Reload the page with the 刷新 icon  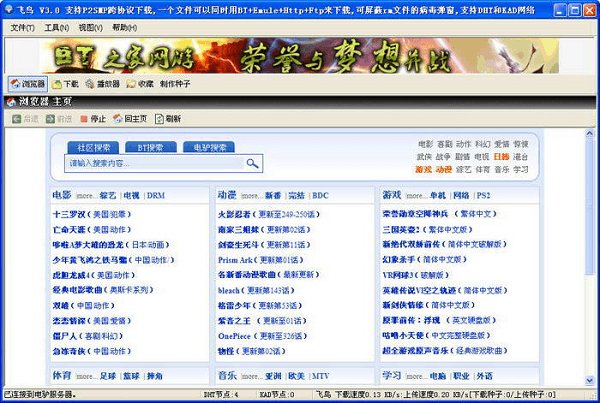(159, 119)
